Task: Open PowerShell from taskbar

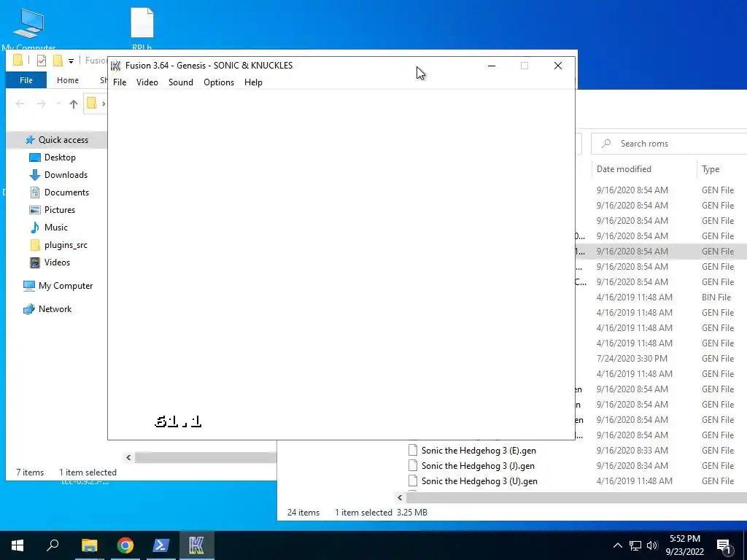Action: coord(161,545)
